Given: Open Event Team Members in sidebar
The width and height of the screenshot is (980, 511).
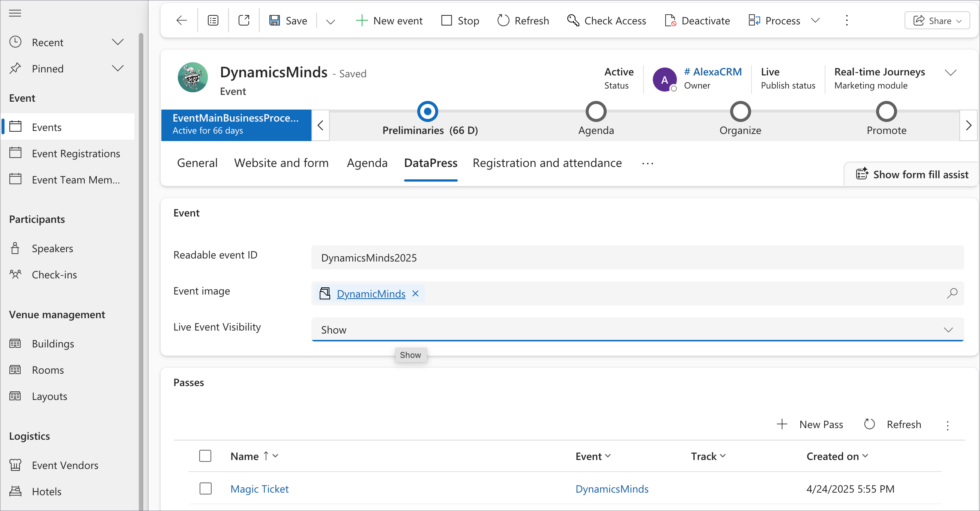Looking at the screenshot, I should coord(68,179).
